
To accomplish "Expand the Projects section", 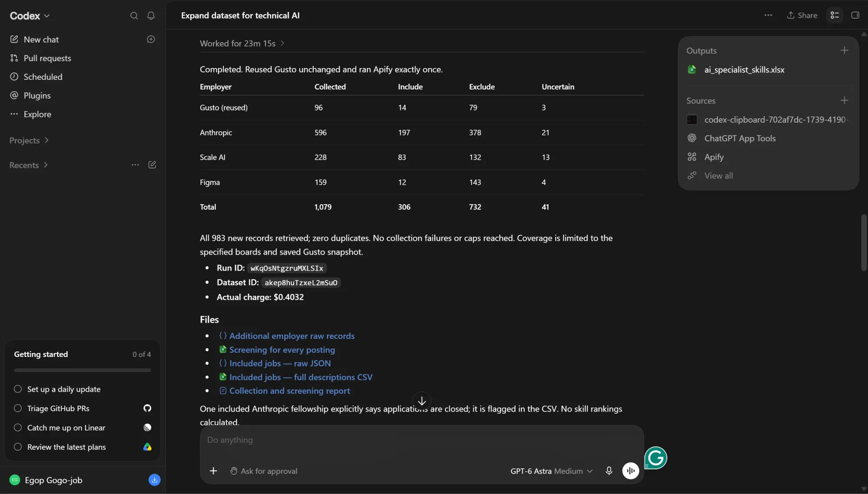I will coord(29,140).
